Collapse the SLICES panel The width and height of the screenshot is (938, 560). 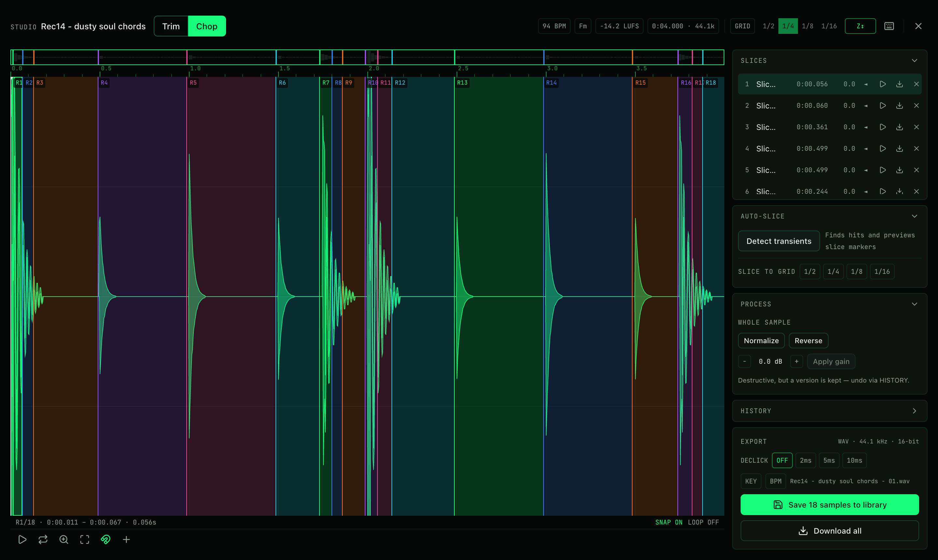tap(914, 60)
